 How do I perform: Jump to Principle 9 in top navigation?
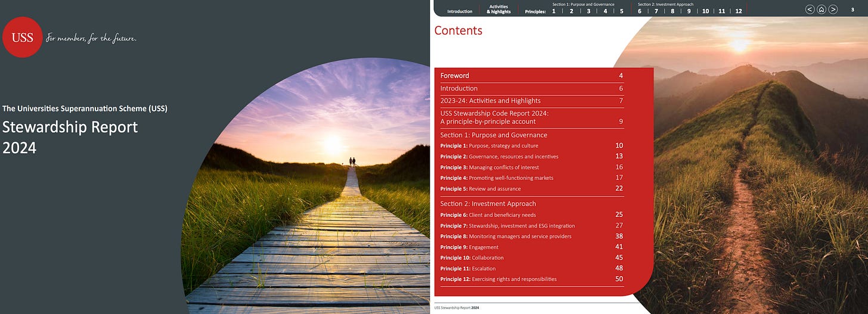(x=689, y=11)
